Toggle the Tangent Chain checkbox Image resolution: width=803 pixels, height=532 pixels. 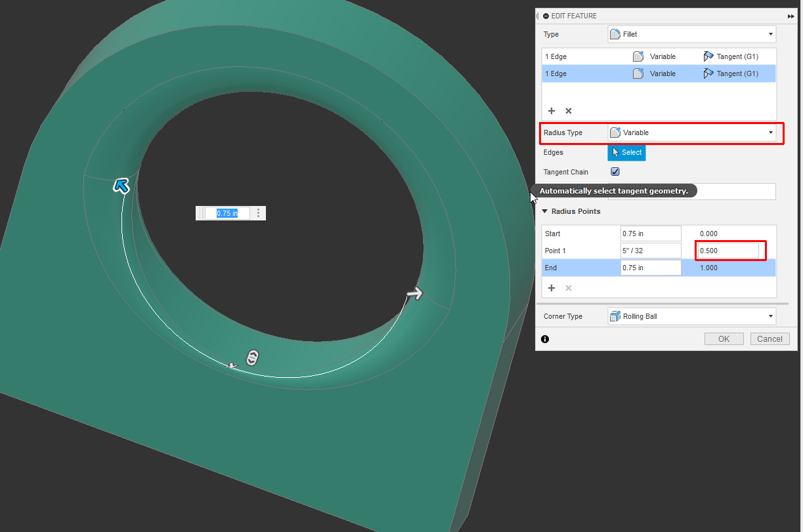coord(615,171)
